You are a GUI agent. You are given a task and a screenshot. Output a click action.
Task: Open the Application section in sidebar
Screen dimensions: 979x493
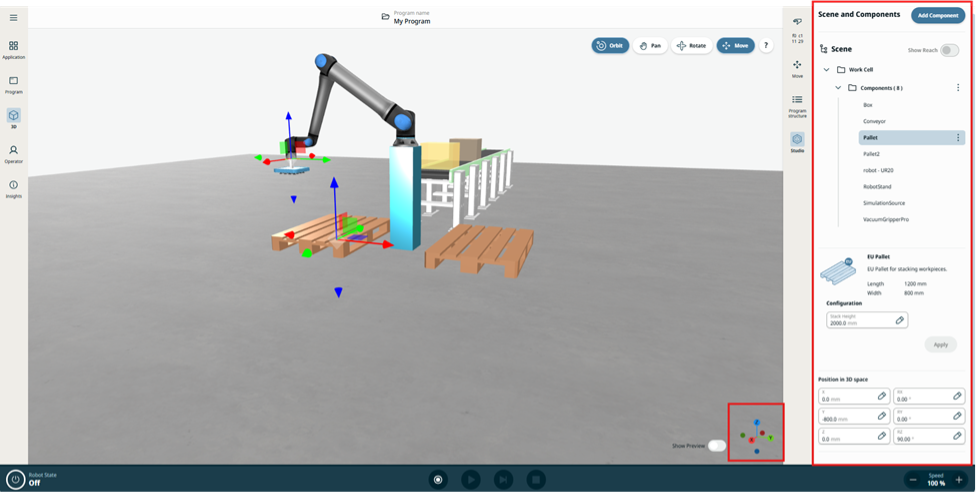(13, 49)
